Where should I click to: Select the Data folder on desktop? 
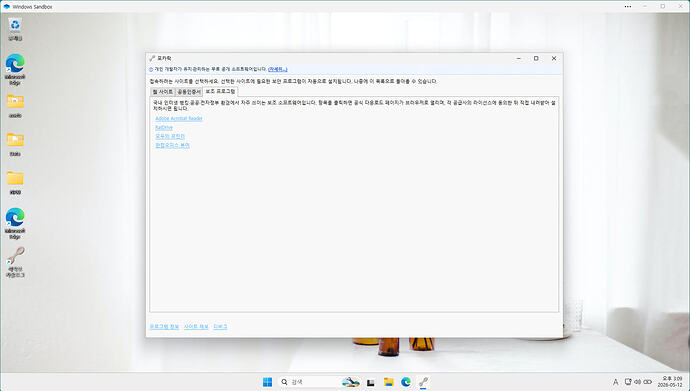coord(15,144)
